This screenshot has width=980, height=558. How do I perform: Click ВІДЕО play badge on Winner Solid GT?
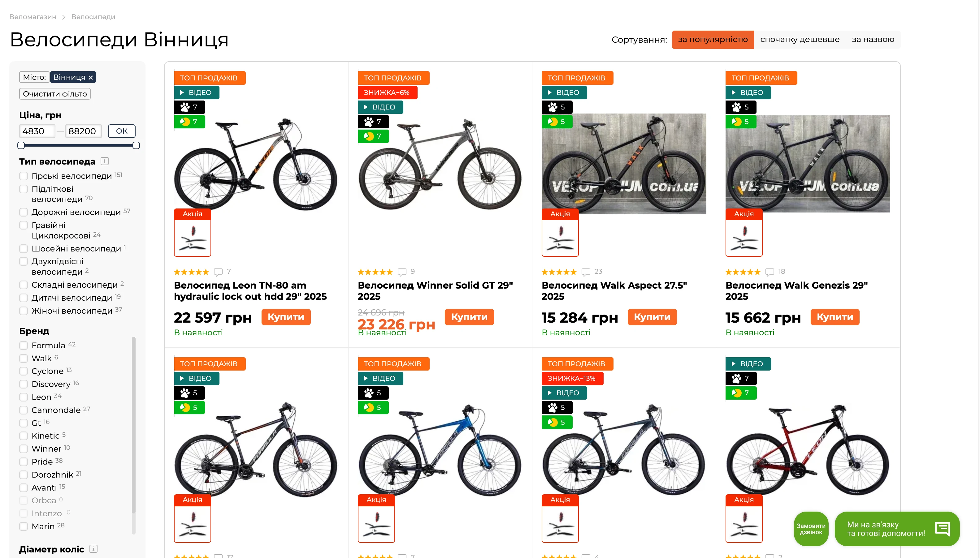point(380,107)
